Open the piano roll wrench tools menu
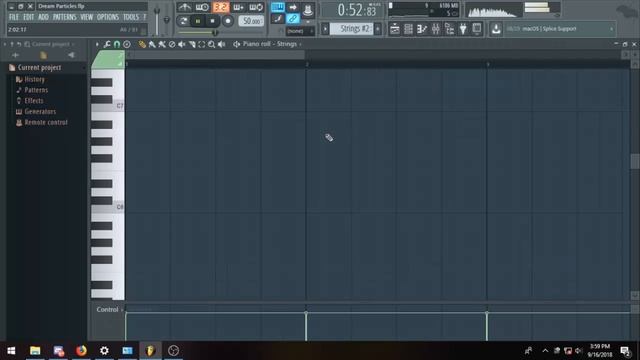This screenshot has height=360, width=640. [107, 44]
